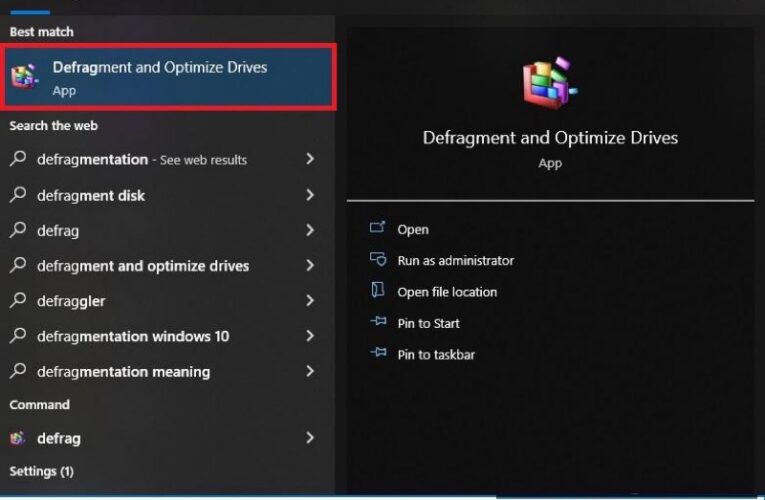
Task: Select 'defragment and optimize drives' web suggestion
Action: point(143,266)
